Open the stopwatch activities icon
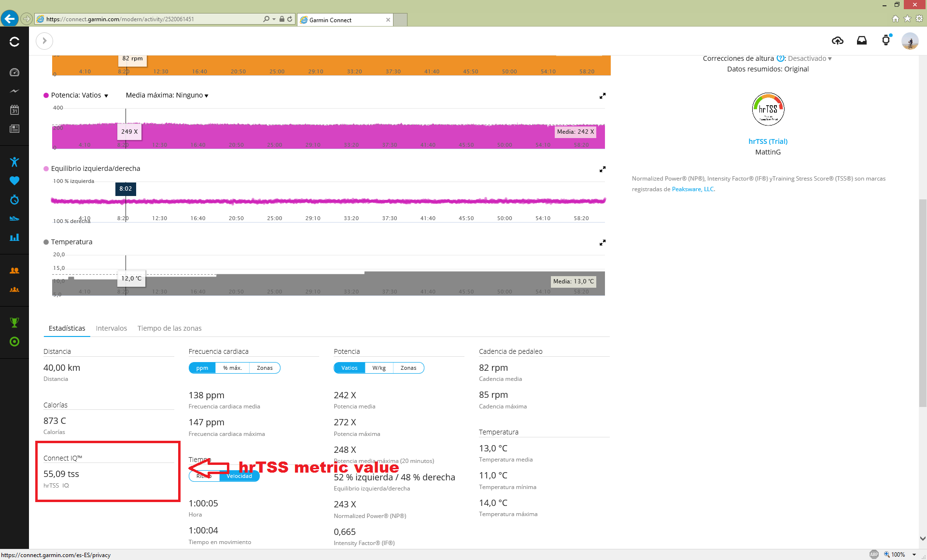This screenshot has height=560, width=927. click(14, 199)
